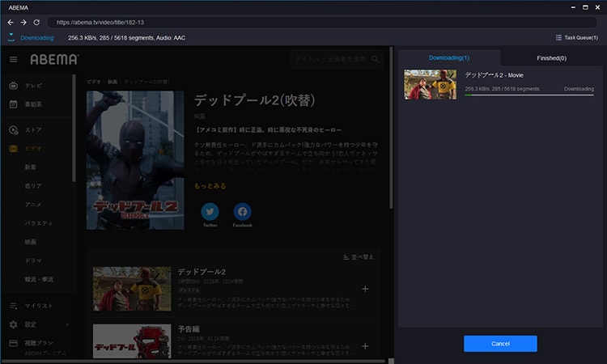Click ビデオ breadcrumb link
Screen dimensions: 607x364
pos(94,82)
